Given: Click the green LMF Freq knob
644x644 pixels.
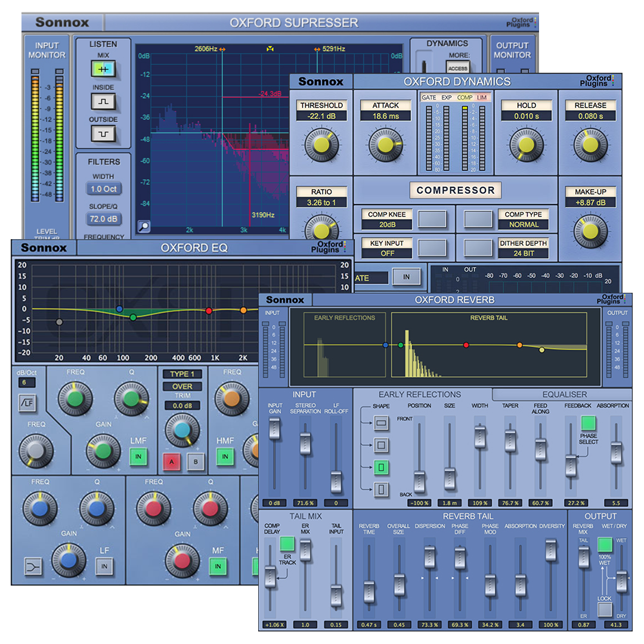Looking at the screenshot, I should [75, 398].
